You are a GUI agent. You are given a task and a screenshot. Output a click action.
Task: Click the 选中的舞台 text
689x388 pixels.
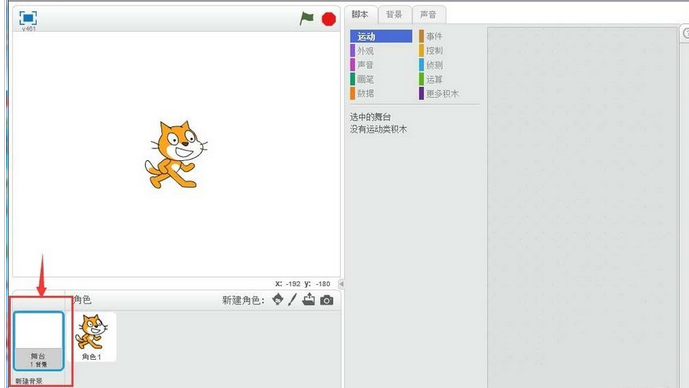(x=370, y=117)
